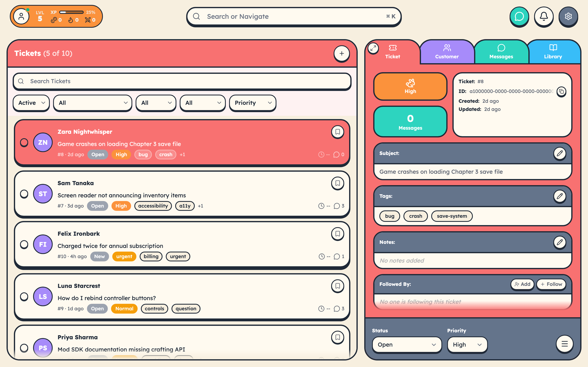Click Add follower button
The width and height of the screenshot is (588, 367).
tap(522, 284)
